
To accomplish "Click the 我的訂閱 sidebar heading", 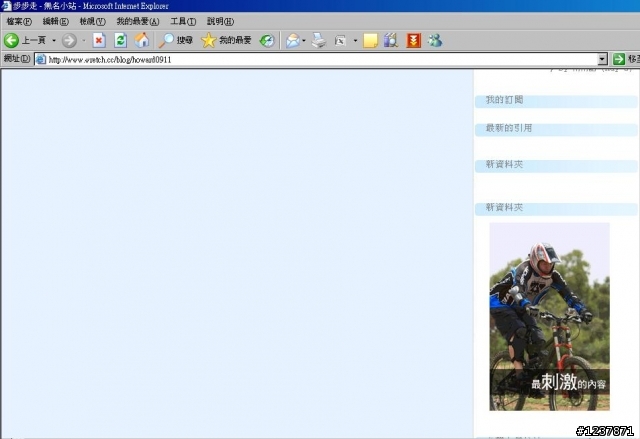I will (x=504, y=100).
